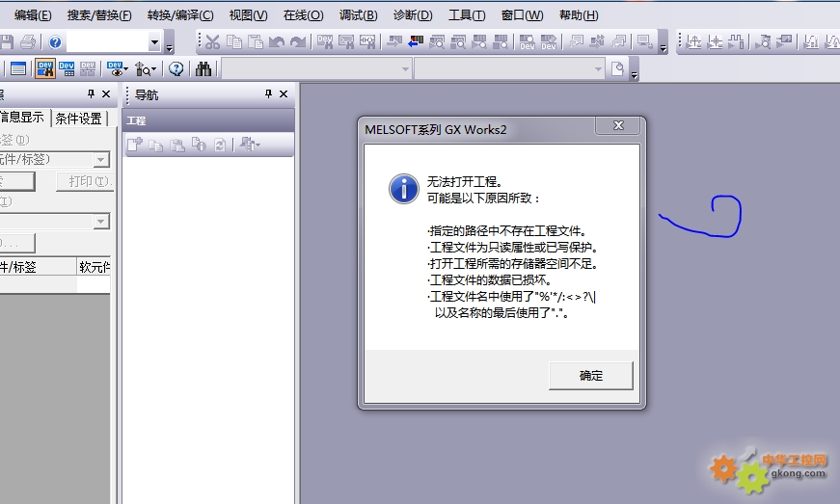Click the instruction search toolbar icon

point(346,41)
